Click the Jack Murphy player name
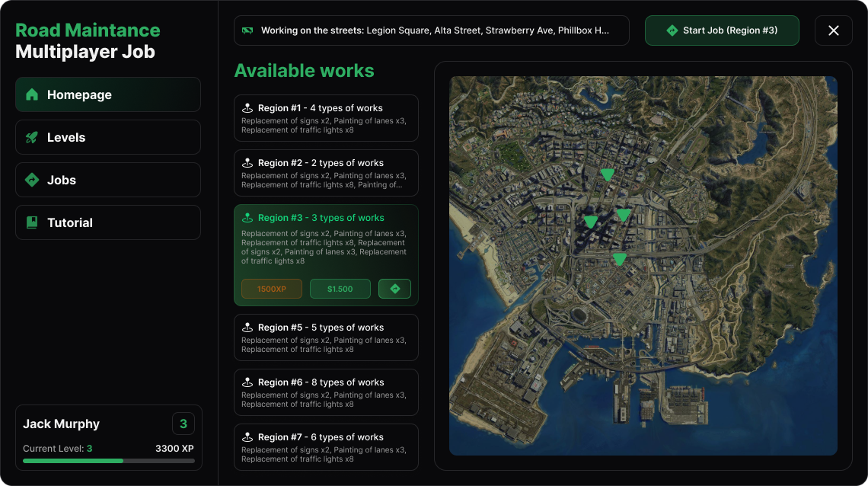 (62, 424)
